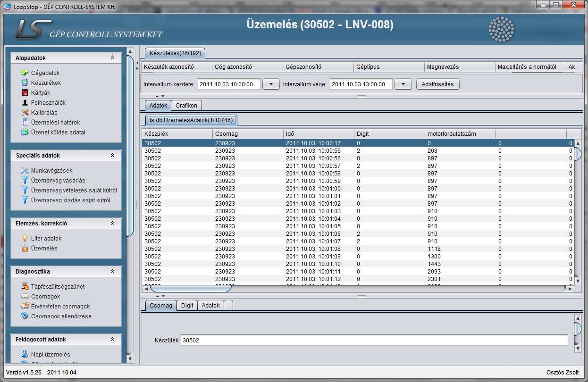
Task: Open Készülékek via its sidebar icon
Action: click(25, 83)
